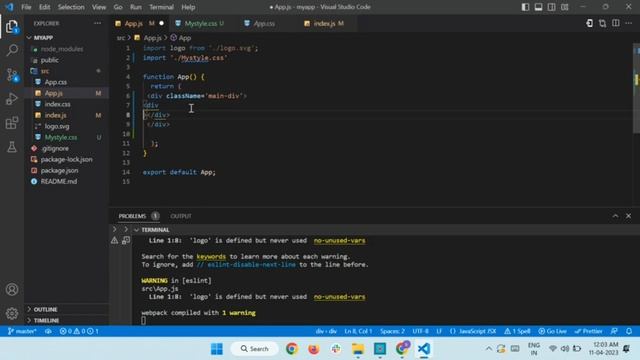Open the Run and Debug view
Image resolution: width=640 pixels, height=360 pixels.
12,99
